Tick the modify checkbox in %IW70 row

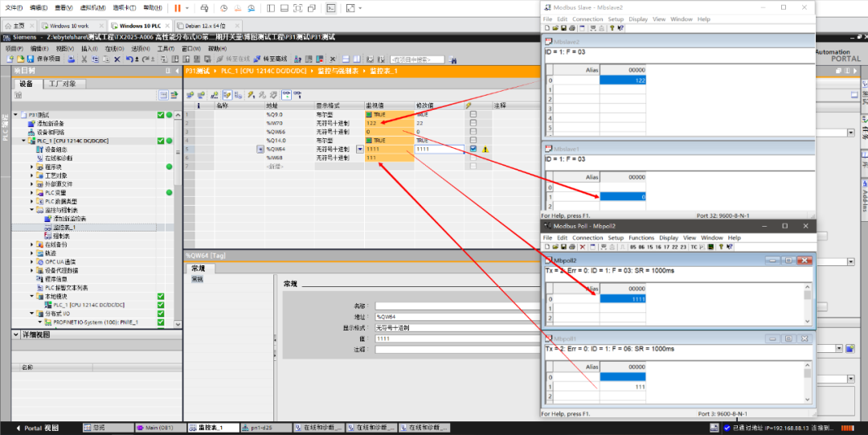[x=473, y=123]
